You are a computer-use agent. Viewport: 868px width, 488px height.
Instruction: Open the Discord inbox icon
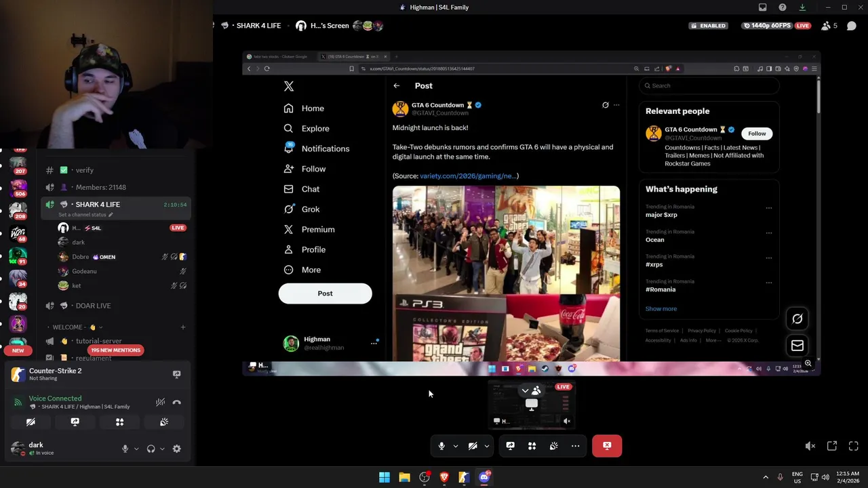pyautogui.click(x=763, y=7)
